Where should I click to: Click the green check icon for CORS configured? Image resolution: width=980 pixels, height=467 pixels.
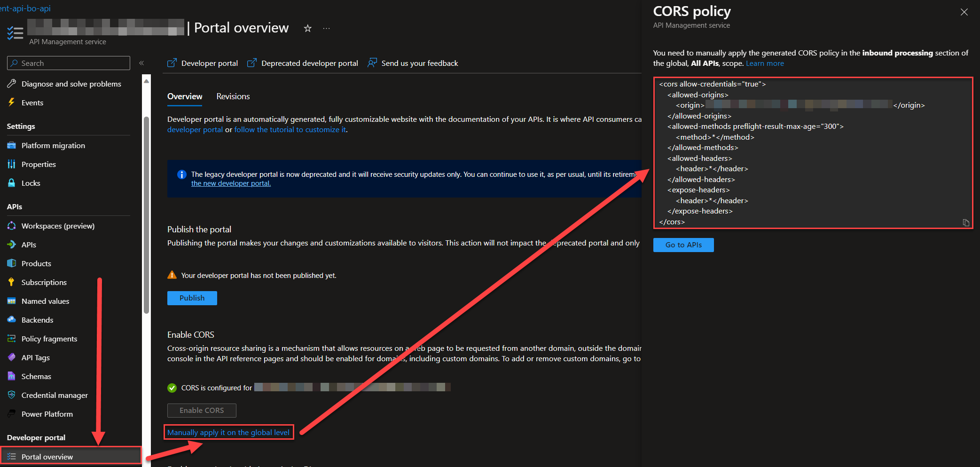[x=172, y=388]
